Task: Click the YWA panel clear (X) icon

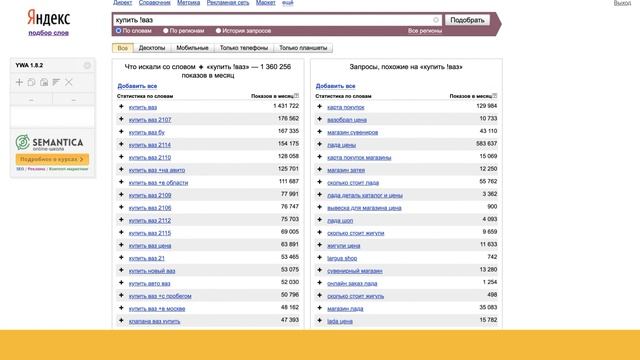Action: click(69, 82)
